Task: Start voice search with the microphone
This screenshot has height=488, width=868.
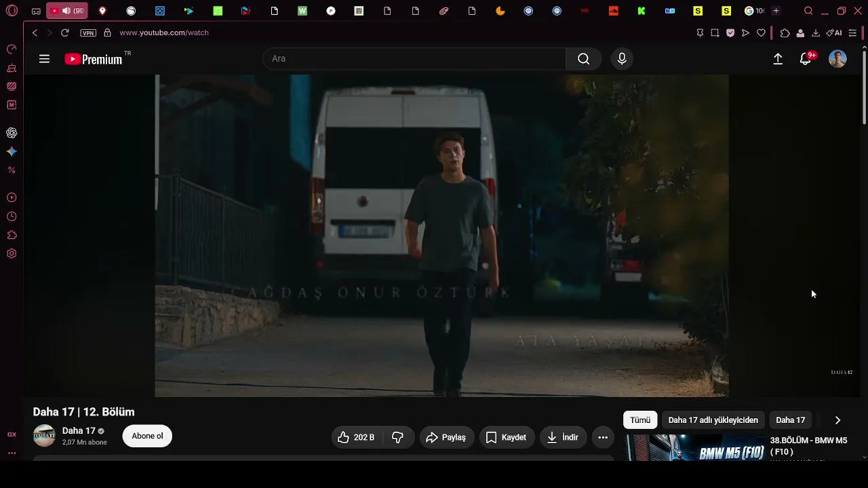Action: click(x=622, y=59)
